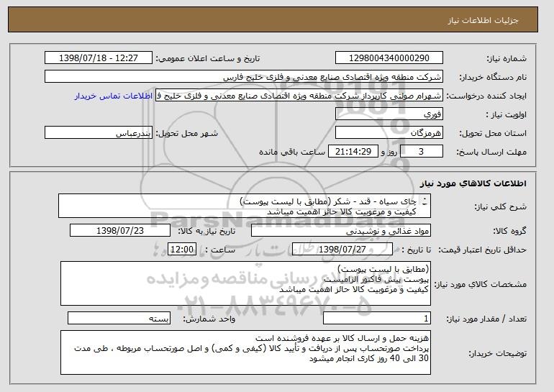The height and width of the screenshot is (392, 554).
Task: Click the time field showing 12:00
Action: 182,250
